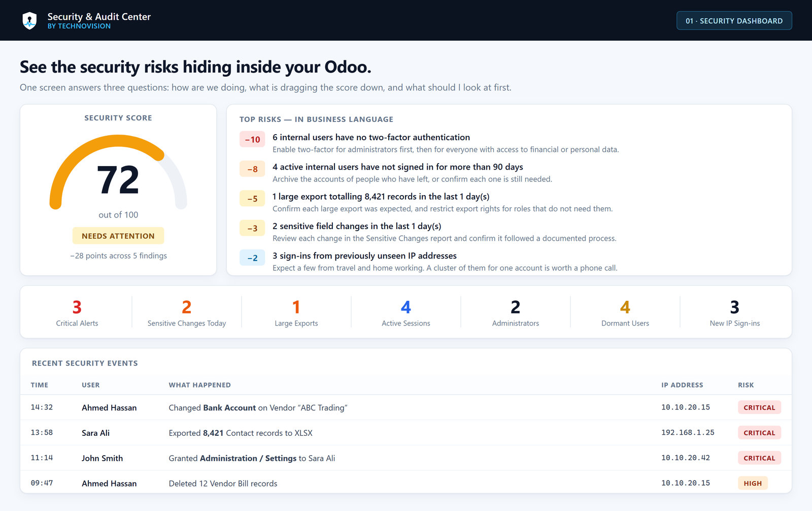This screenshot has width=812, height=511.
Task: Click the security score gauge showing 72
Action: [x=118, y=173]
